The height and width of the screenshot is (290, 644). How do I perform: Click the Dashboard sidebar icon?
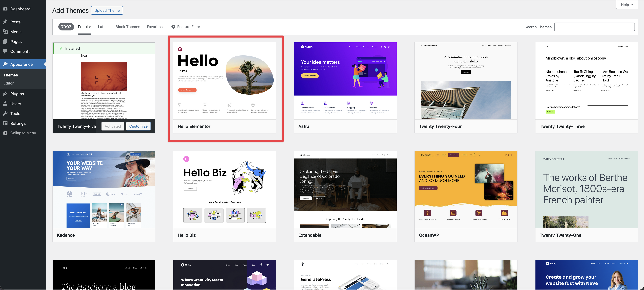tap(5, 9)
